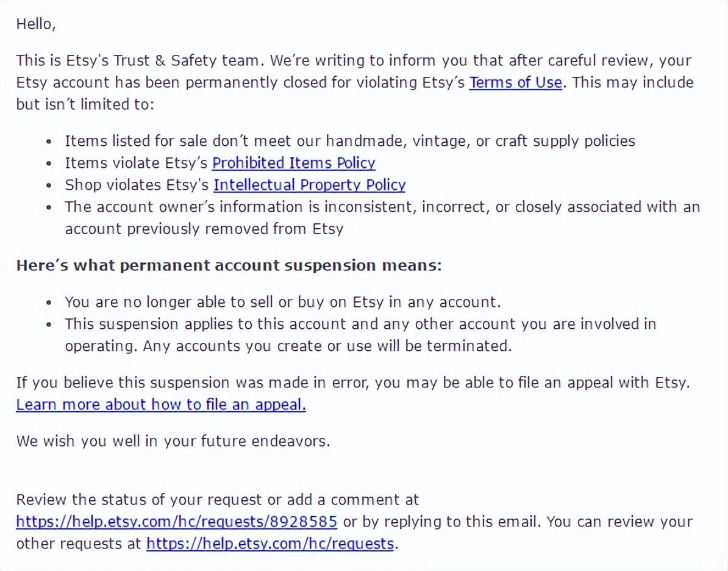Image resolution: width=728 pixels, height=571 pixels.
Task: Click the 'other requests at' text
Action: pyautogui.click(x=79, y=544)
